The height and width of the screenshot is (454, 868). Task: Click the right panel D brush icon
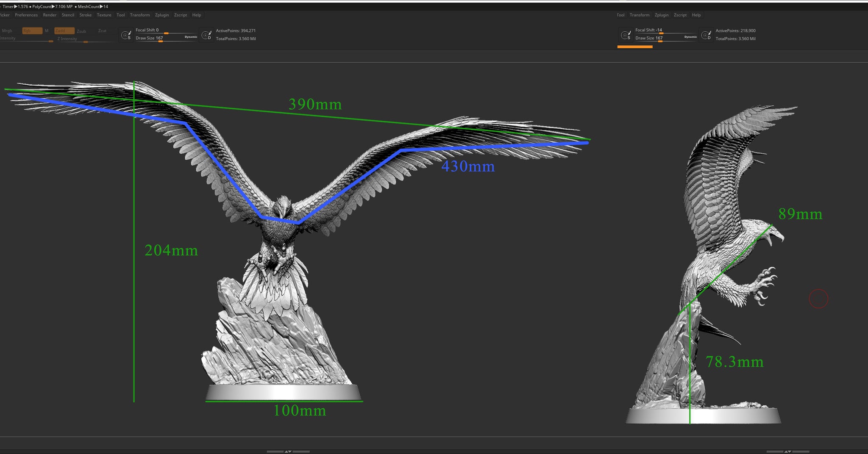pos(706,36)
